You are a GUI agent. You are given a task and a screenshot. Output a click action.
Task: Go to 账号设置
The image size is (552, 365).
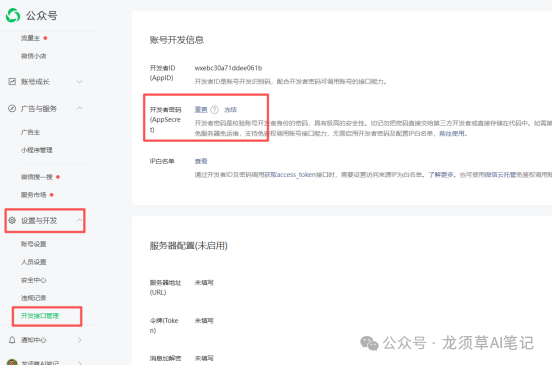[x=33, y=244]
